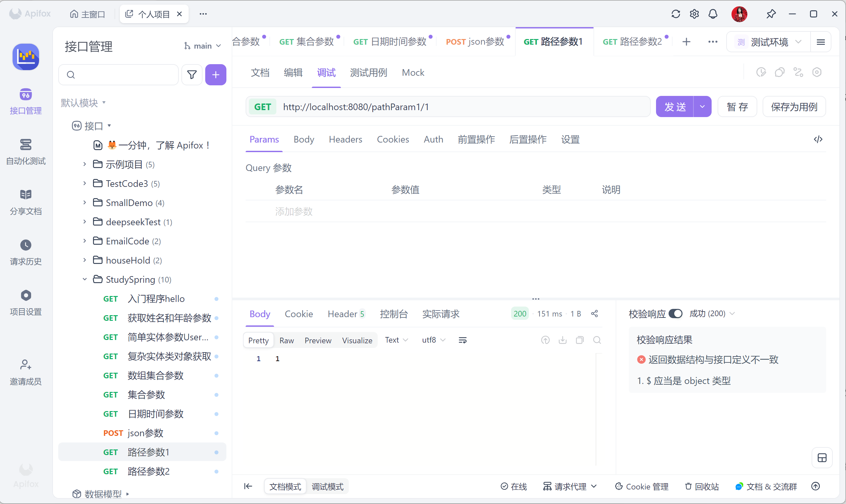846x504 pixels.
Task: Expand the TestCode3 folder
Action: point(85,184)
